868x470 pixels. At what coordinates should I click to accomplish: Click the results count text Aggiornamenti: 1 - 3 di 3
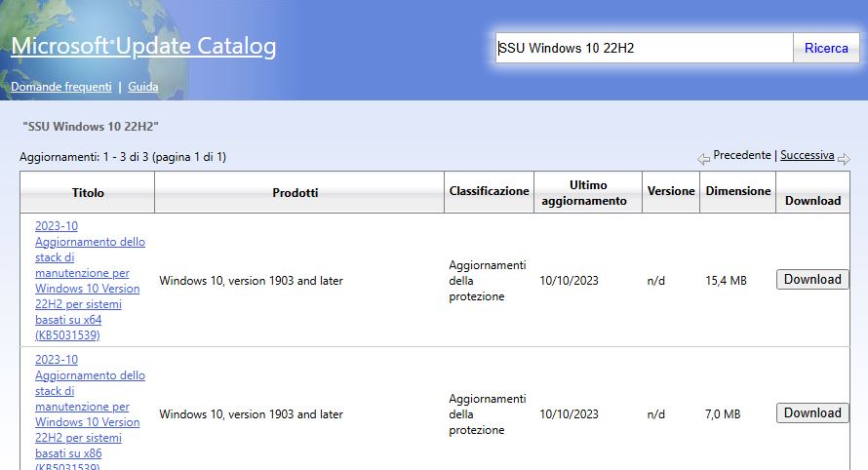tap(123, 157)
